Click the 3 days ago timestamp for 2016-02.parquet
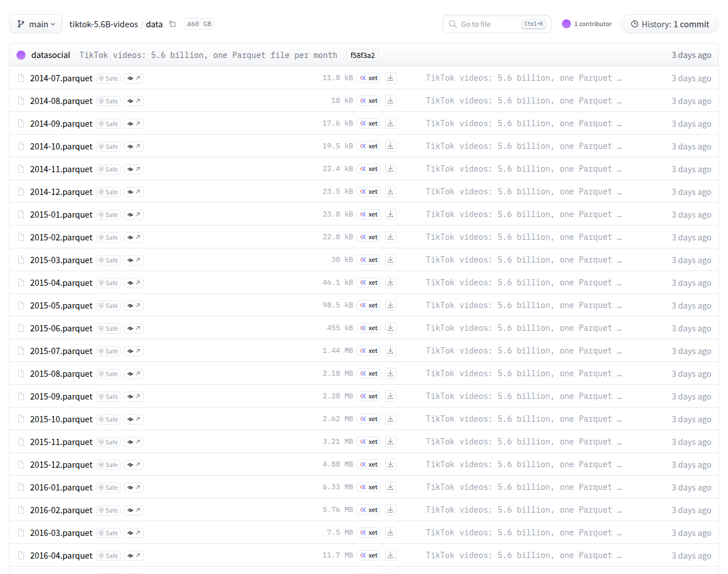 tap(691, 510)
